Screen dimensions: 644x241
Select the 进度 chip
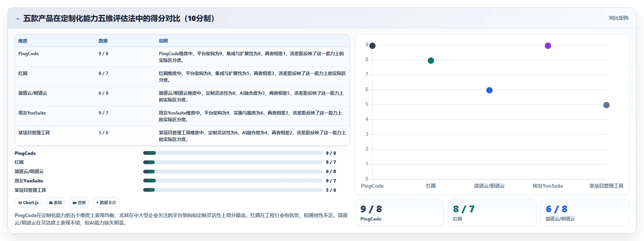click(79, 203)
